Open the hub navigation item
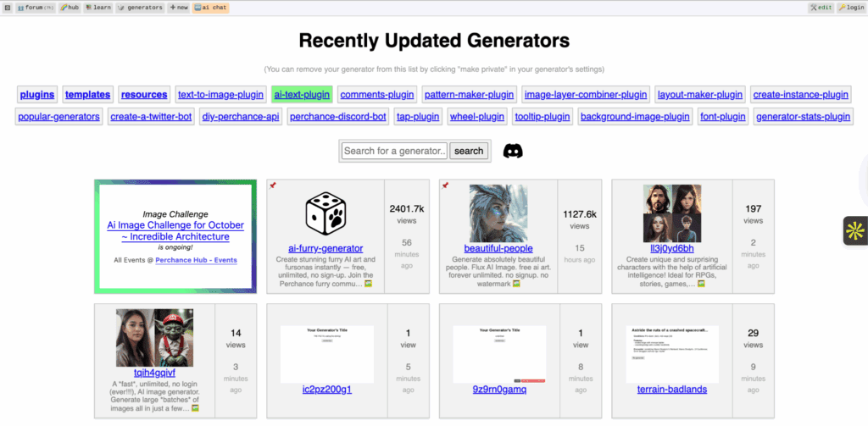 [70, 8]
